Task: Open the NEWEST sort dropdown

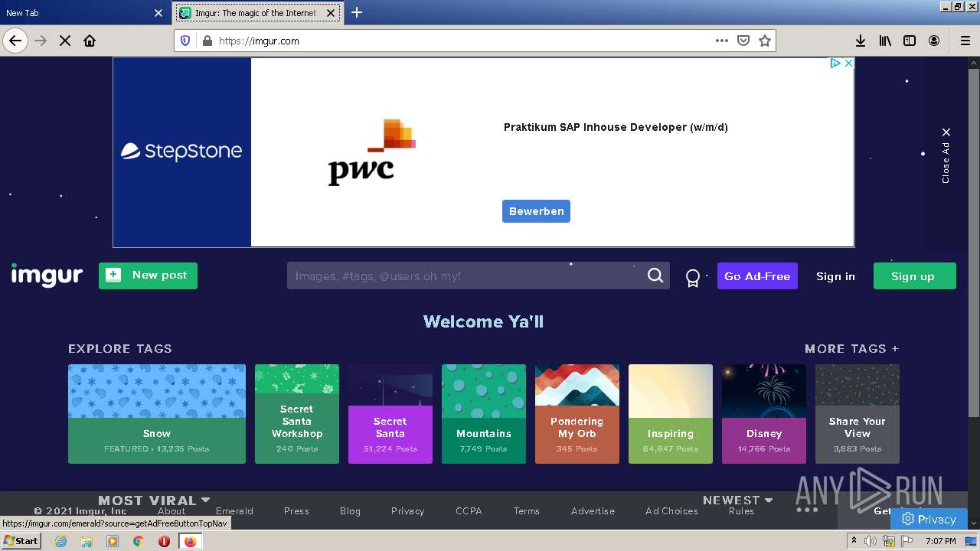Action: (x=738, y=500)
